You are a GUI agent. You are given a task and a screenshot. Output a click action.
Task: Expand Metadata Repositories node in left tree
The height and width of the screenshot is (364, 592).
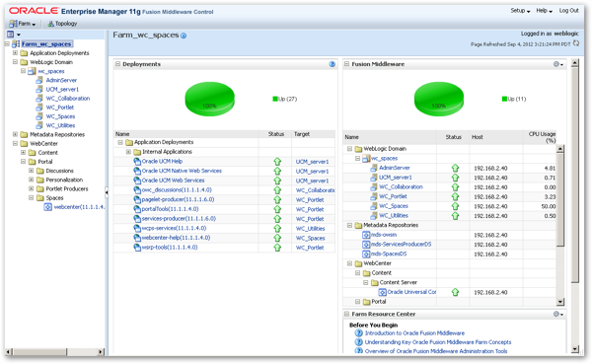15,134
